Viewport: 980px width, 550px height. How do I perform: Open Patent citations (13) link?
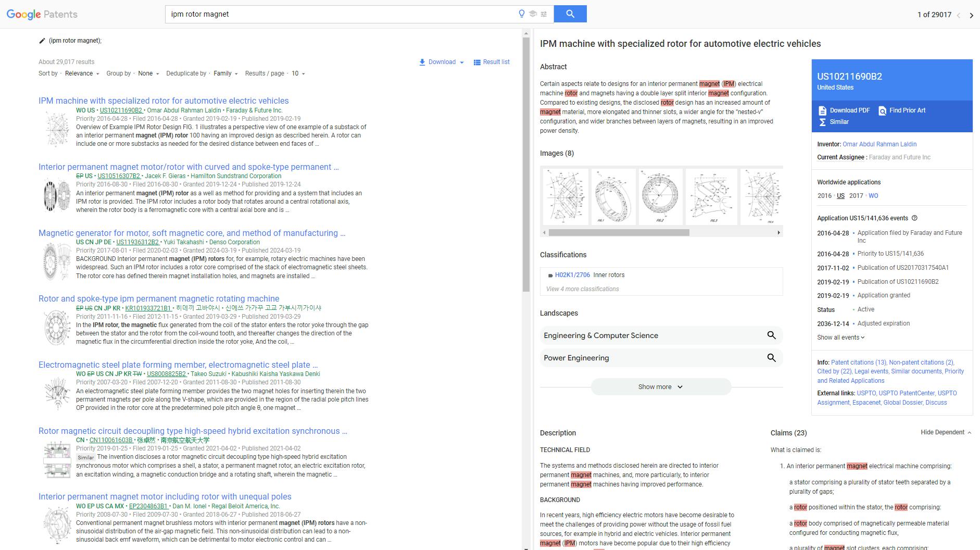click(x=859, y=362)
